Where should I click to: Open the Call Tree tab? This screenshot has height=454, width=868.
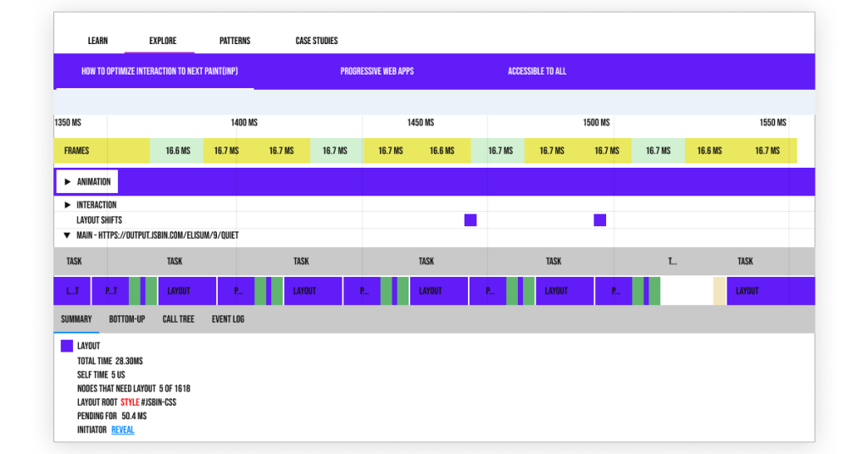tap(178, 319)
